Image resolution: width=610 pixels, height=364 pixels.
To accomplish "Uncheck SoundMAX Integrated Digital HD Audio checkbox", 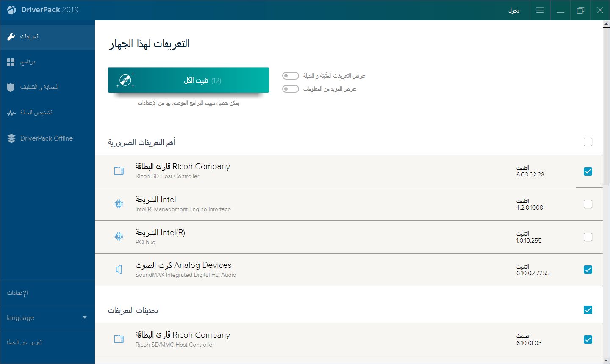I will (x=588, y=270).
